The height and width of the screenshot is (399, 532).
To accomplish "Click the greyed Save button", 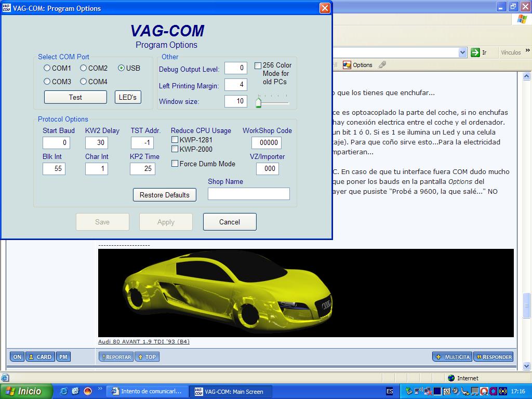I will 102,222.
